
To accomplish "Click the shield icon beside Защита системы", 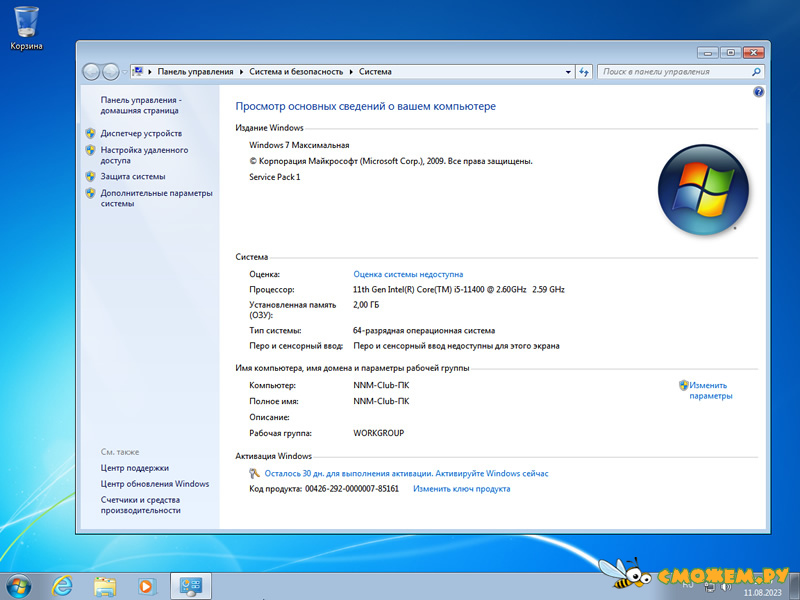I will [x=90, y=177].
